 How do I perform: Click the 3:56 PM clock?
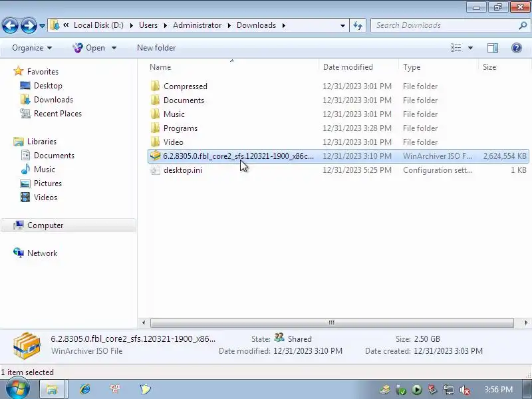click(498, 390)
